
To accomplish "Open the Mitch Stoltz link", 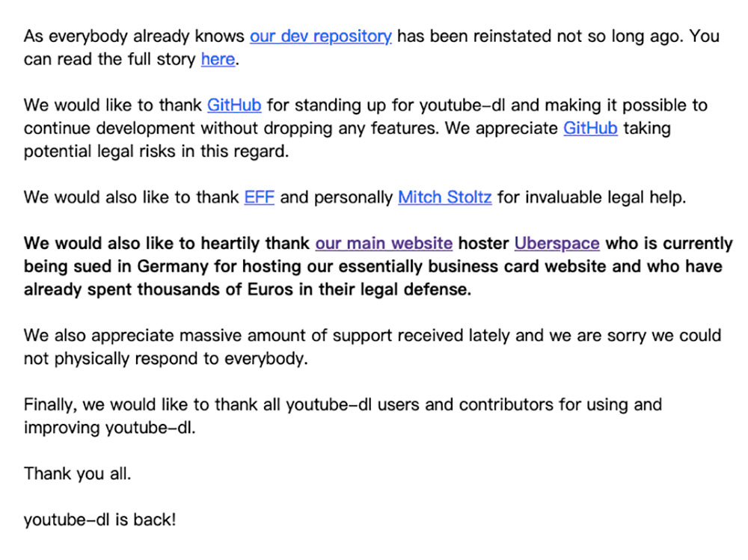I will click(445, 197).
